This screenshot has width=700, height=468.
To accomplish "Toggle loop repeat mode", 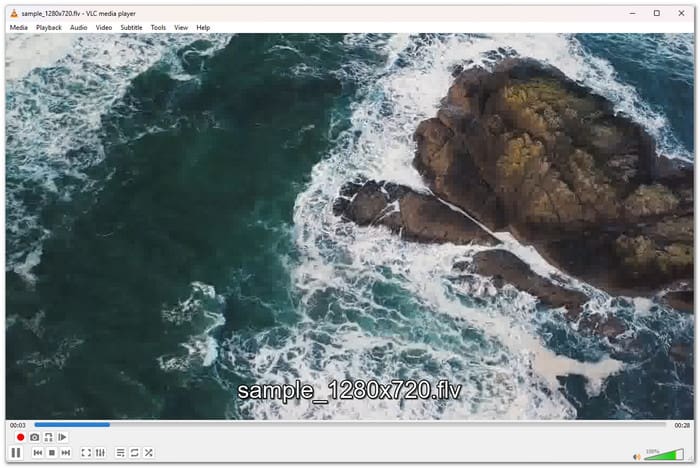I will click(x=134, y=453).
